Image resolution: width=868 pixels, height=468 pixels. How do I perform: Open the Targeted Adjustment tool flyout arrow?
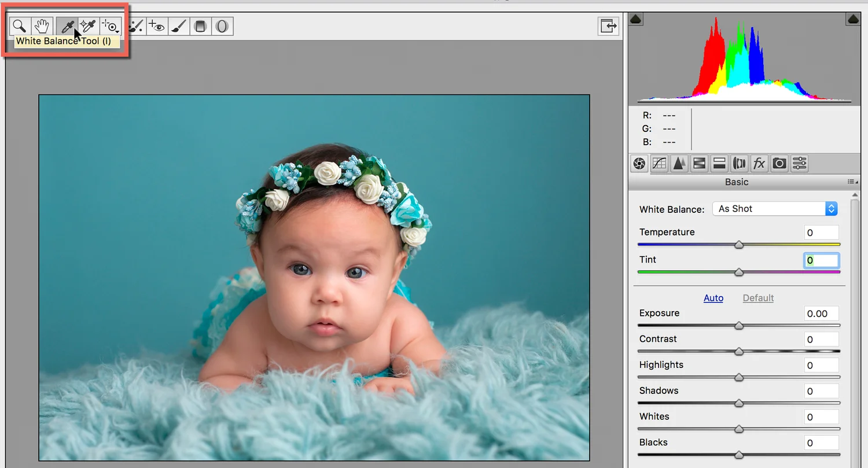tap(116, 30)
